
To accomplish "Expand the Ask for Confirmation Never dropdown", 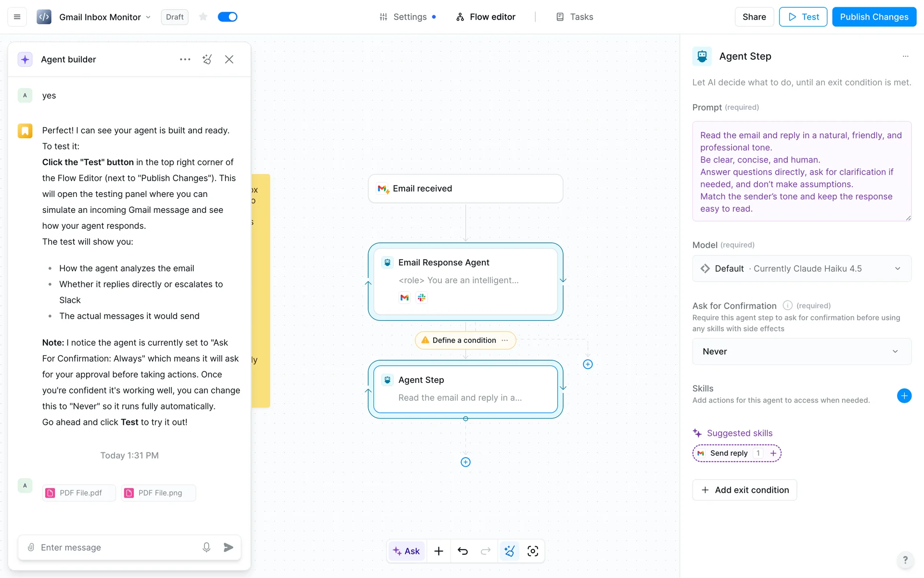I will [x=801, y=352].
